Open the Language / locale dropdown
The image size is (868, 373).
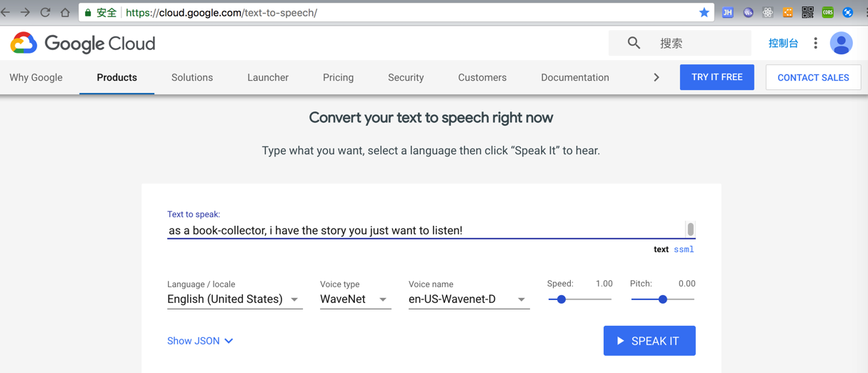tap(234, 299)
